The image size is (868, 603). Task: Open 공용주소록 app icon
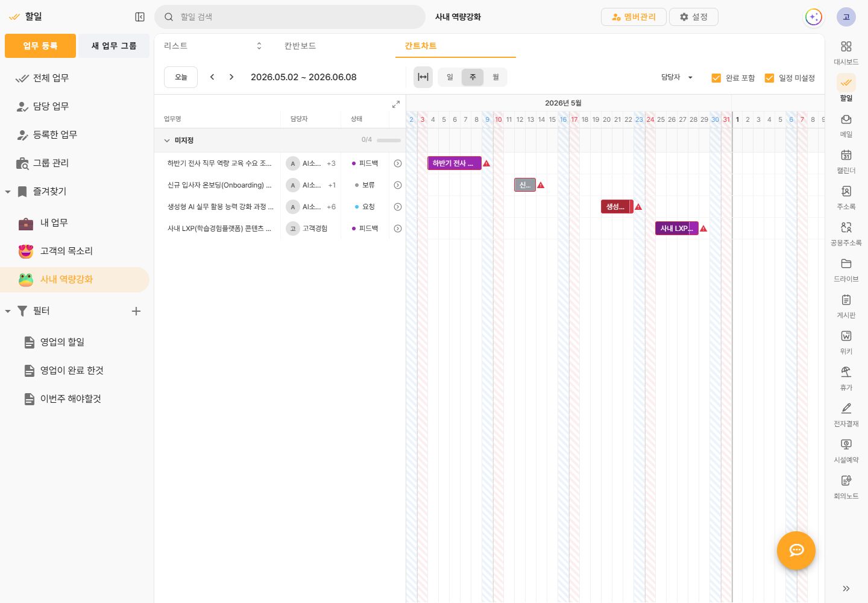click(846, 234)
